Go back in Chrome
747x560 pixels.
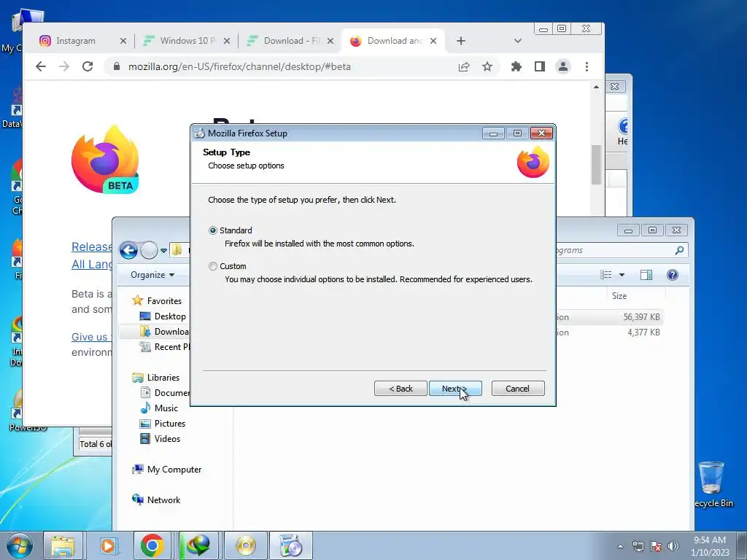(41, 66)
